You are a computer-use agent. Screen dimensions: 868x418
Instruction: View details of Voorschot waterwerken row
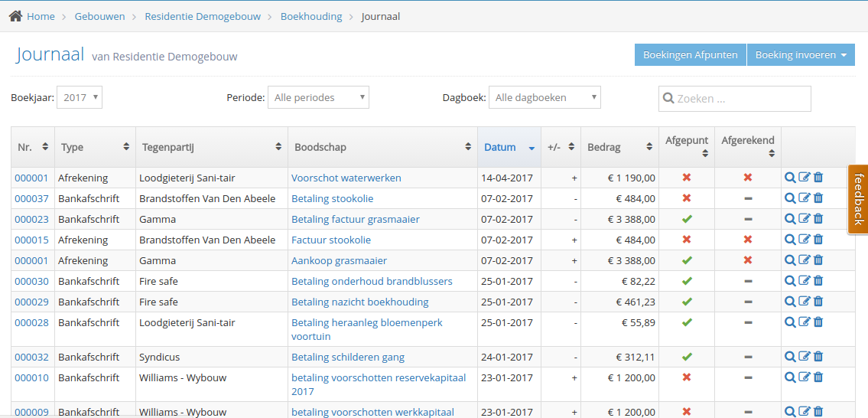coord(790,178)
